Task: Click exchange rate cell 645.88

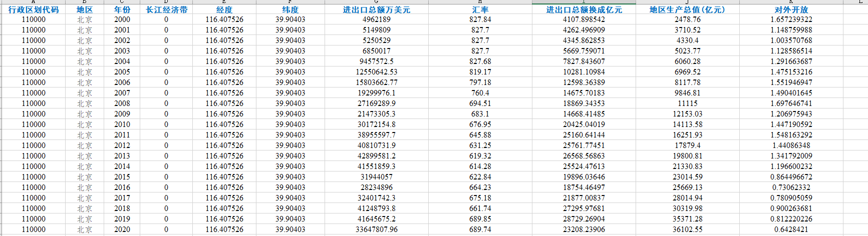Action: coord(480,135)
